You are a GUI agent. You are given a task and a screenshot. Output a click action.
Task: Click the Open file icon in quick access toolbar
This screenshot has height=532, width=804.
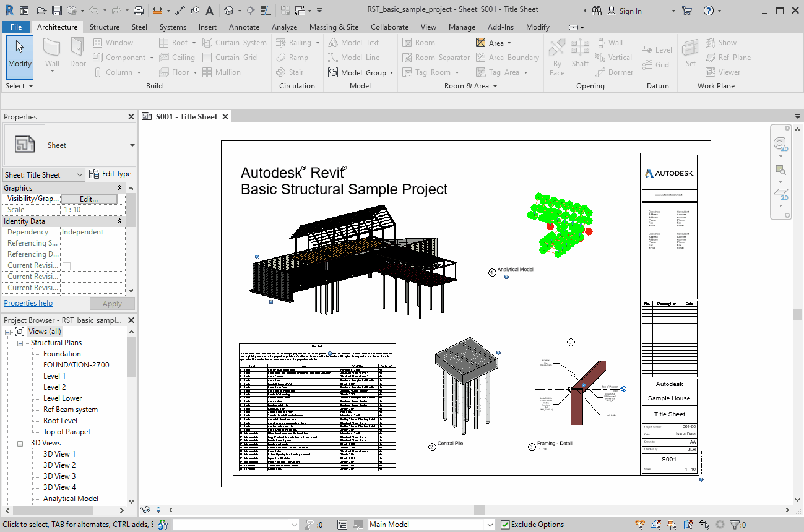41,11
